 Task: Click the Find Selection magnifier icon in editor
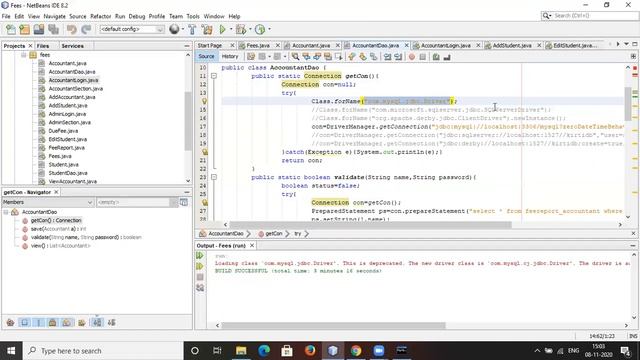pos(295,57)
